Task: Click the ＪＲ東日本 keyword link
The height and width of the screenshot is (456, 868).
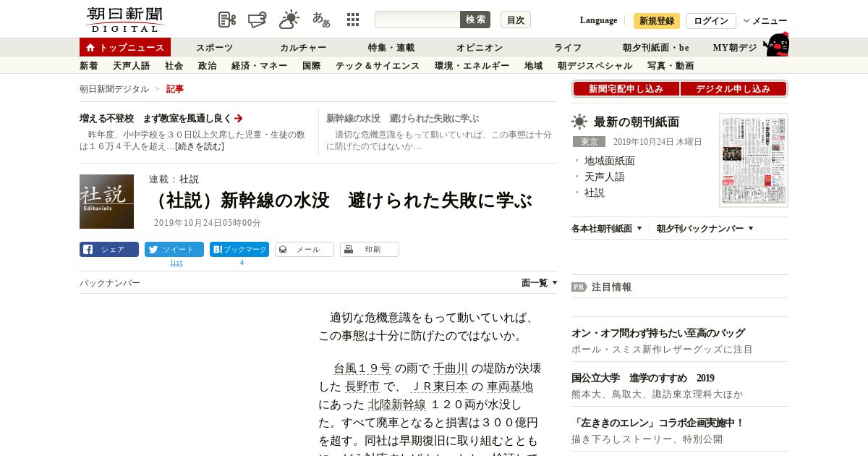Action: point(439,387)
